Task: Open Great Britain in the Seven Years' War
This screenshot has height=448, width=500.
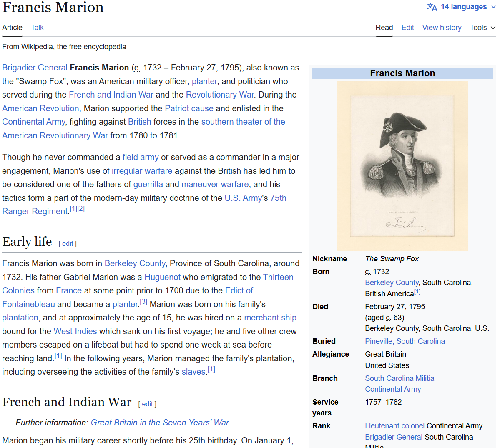Action: click(160, 423)
